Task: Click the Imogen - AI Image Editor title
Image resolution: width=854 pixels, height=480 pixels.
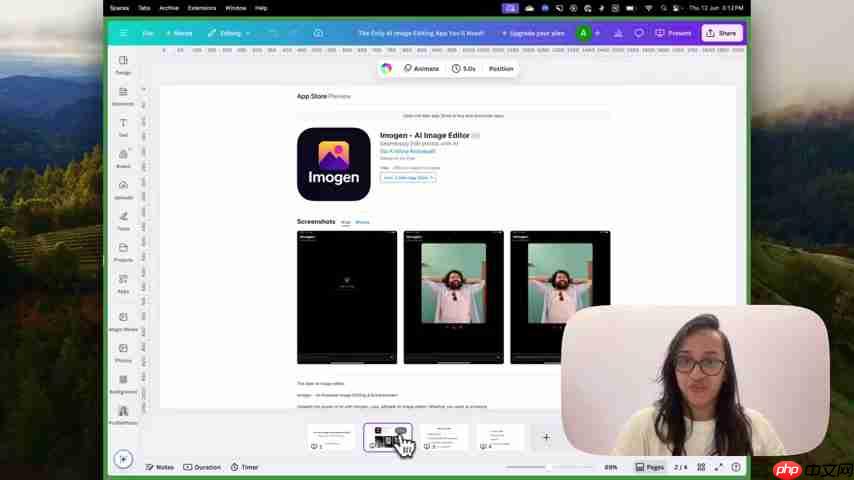Action: click(424, 135)
